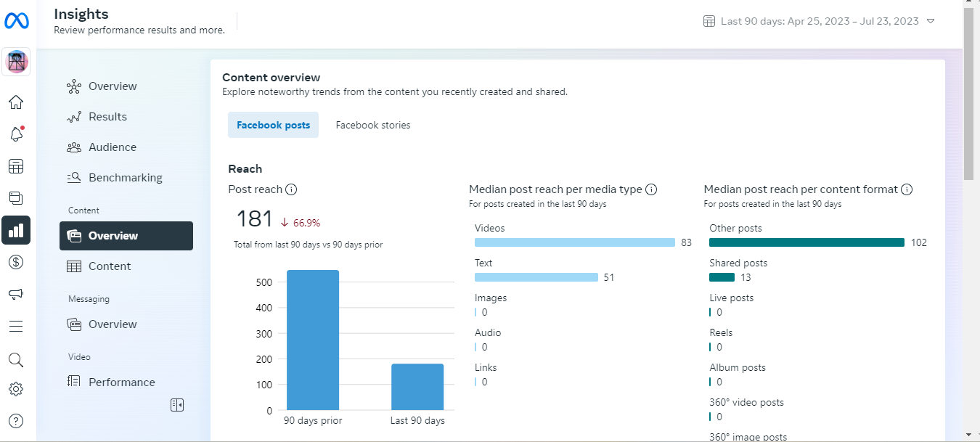Select the Facebook posts tab
This screenshot has height=442, width=980.
tap(273, 126)
